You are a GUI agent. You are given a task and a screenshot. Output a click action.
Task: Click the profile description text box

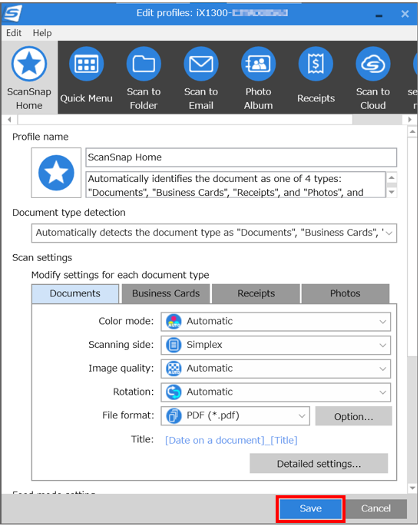(236, 185)
